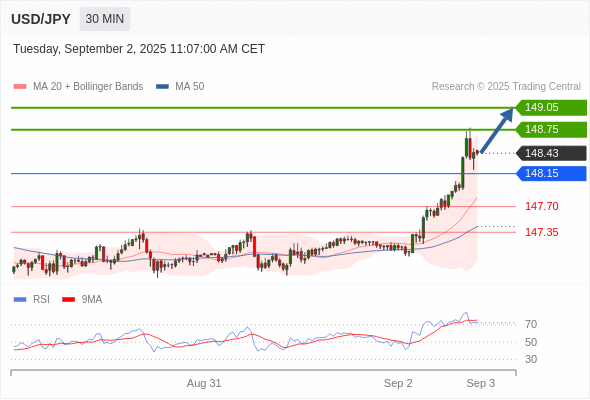Click the Sep 2 date axis label
The image size is (590, 400).
tap(398, 383)
